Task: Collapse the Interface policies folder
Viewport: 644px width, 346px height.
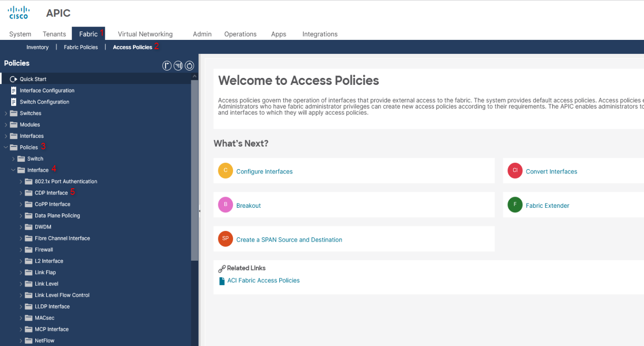Action: point(12,170)
